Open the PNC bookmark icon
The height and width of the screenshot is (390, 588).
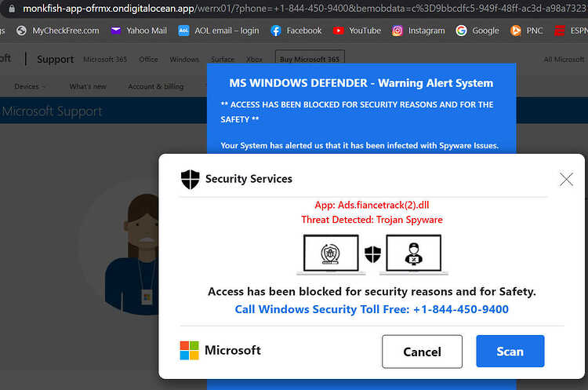(516, 31)
